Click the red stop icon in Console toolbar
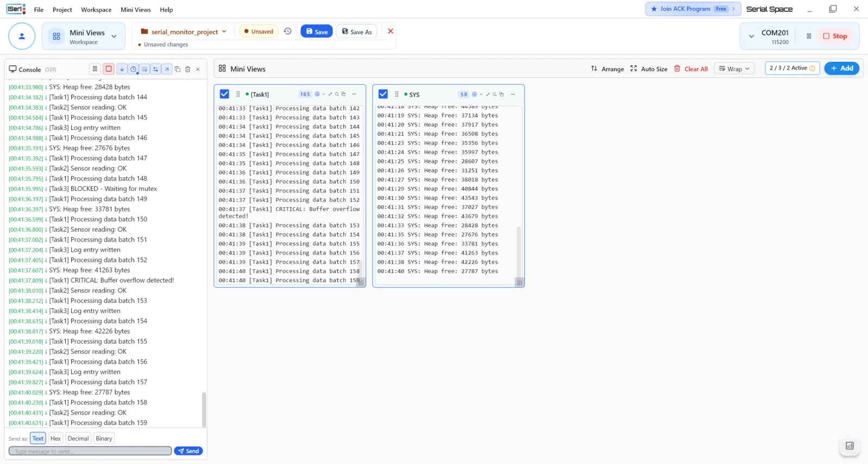The image size is (868, 464). coord(108,69)
